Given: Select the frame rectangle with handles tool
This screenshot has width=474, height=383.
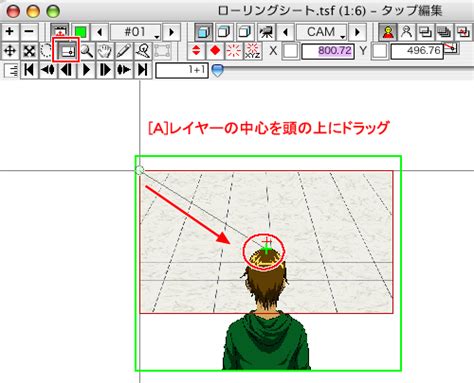Looking at the screenshot, I should pyautogui.click(x=162, y=51).
